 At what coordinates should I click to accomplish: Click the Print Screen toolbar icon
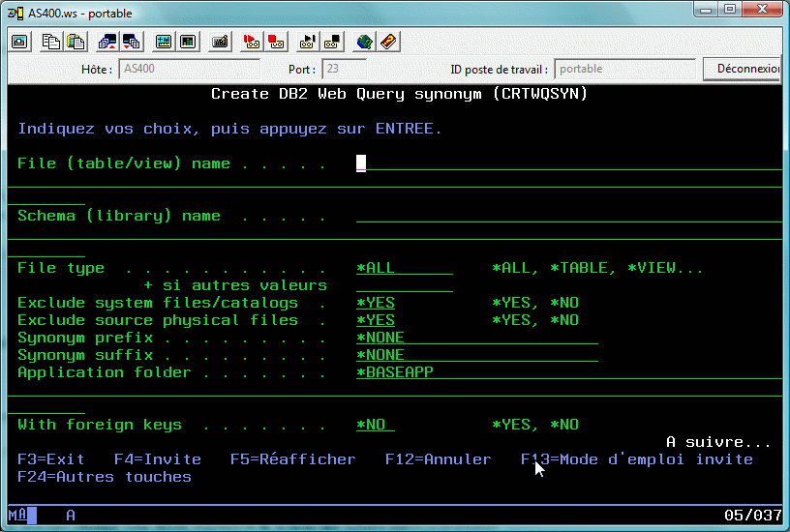[x=20, y=42]
